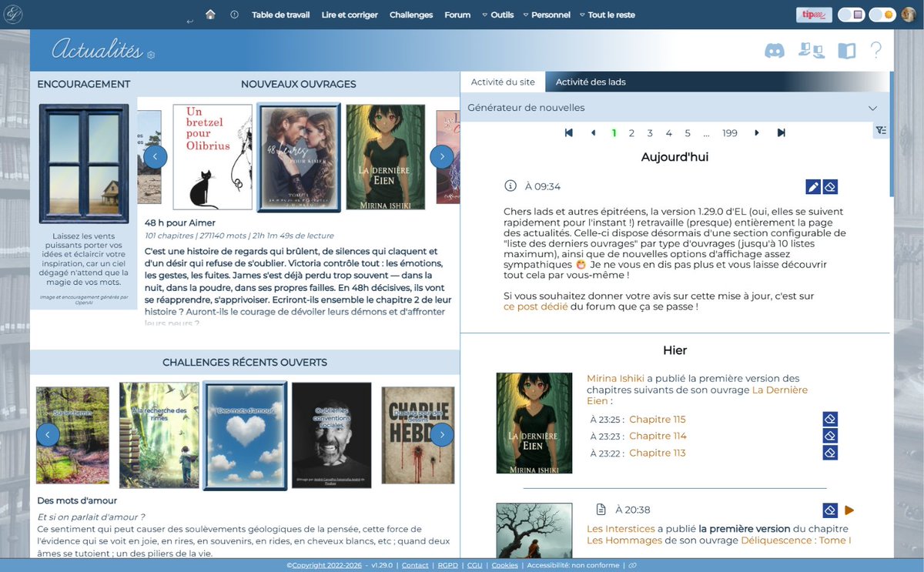Show previous challenges carousel arrow
The width and height of the screenshot is (924, 572).
pyautogui.click(x=48, y=435)
